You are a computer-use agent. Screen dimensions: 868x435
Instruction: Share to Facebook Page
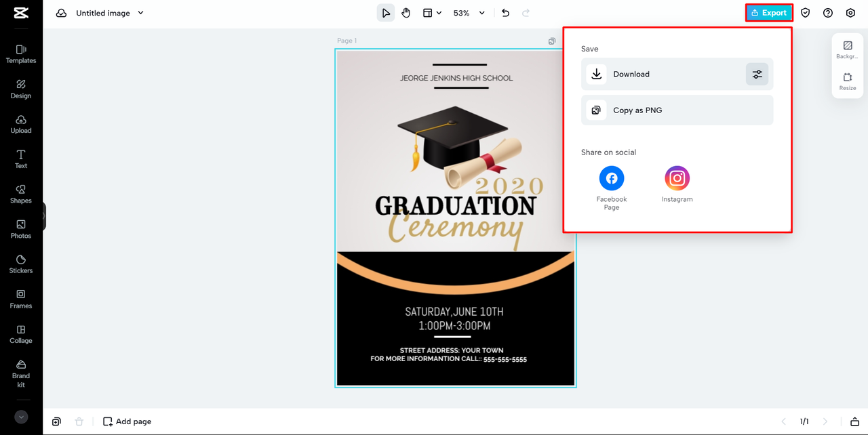coord(612,179)
